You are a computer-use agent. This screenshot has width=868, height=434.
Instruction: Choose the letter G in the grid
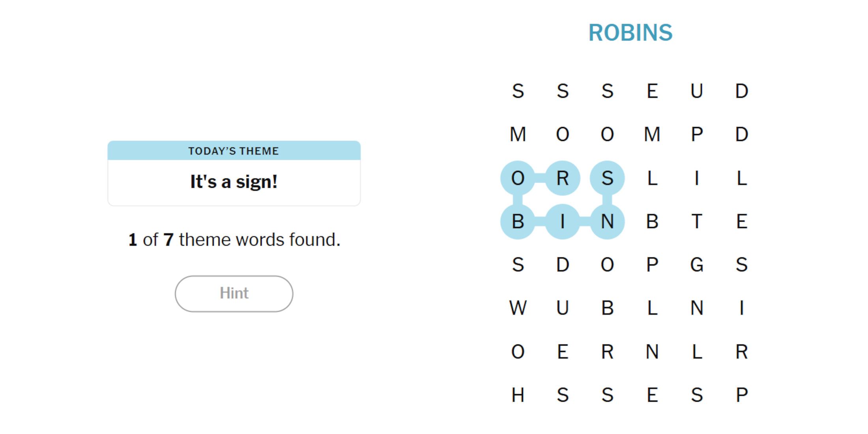coord(697,264)
